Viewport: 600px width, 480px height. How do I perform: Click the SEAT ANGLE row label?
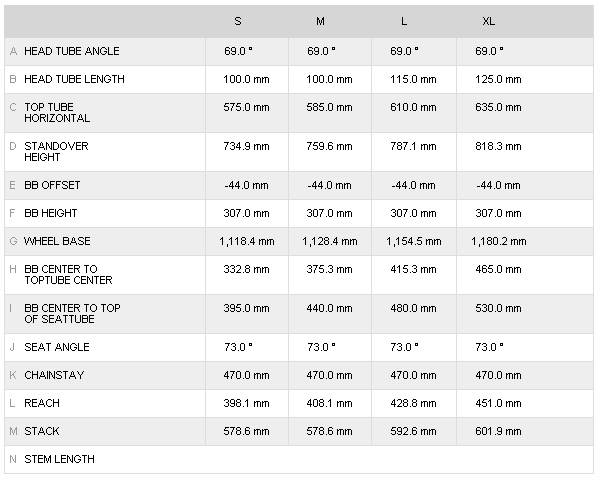click(x=57, y=347)
